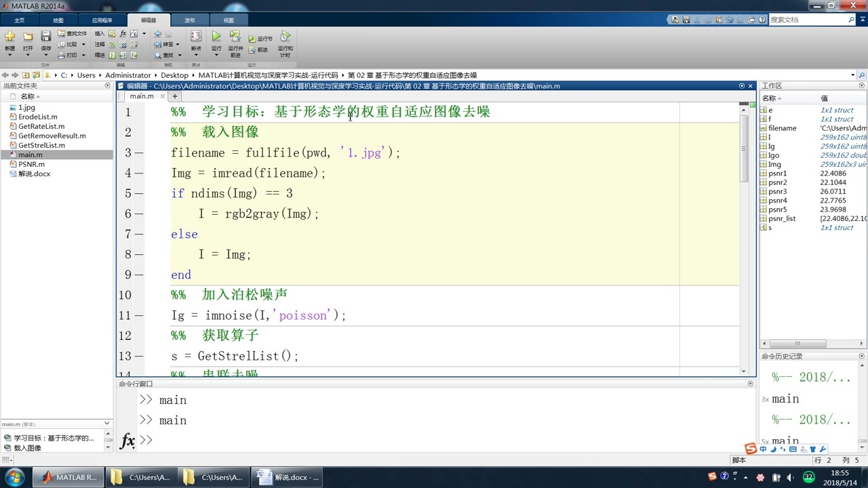
Task: Open MATLAB R... taskbar button
Action: [x=68, y=477]
